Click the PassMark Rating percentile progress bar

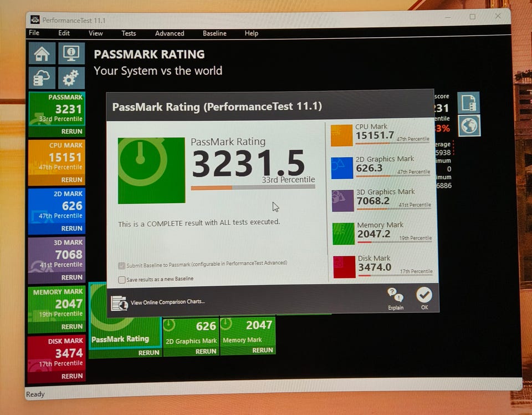[253, 187]
